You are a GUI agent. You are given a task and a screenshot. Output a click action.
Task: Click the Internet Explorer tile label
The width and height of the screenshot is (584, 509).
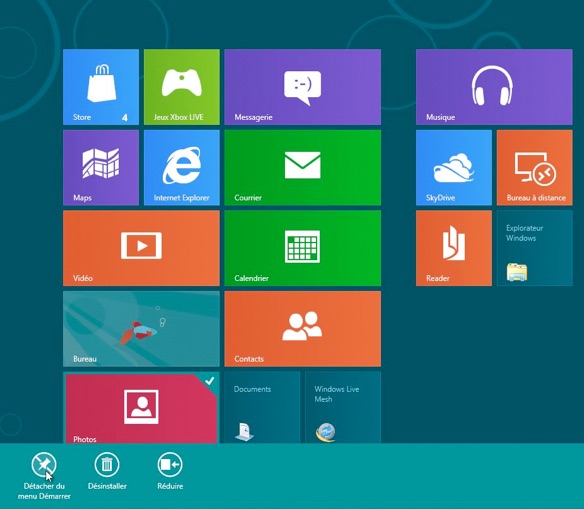181,198
